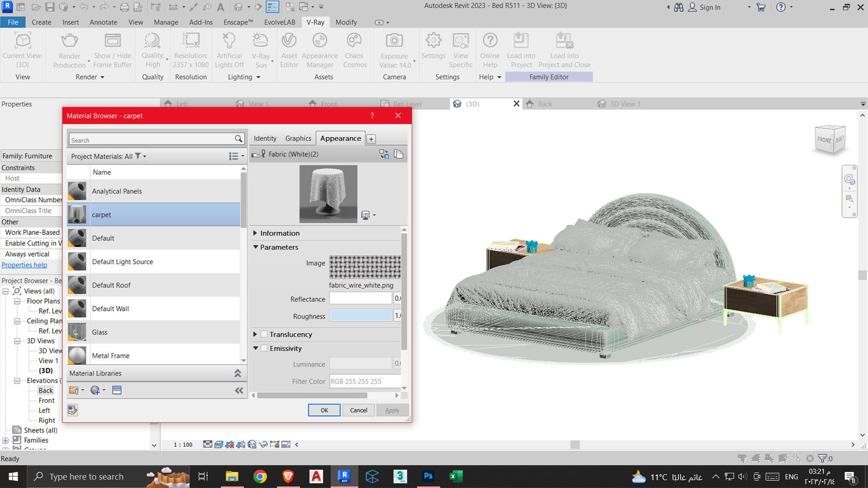
Task: Open material list view options dropdown
Action: tap(237, 156)
